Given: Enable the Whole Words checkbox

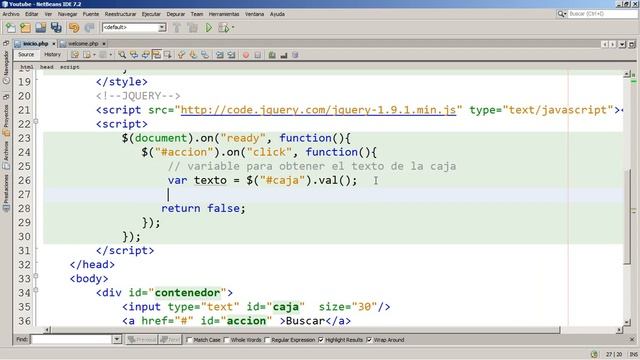Looking at the screenshot, I should point(227,340).
